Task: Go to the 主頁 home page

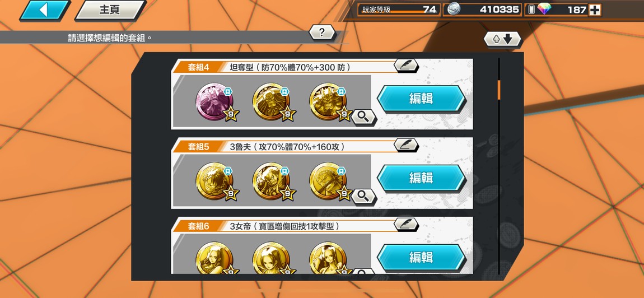Action: 110,10
